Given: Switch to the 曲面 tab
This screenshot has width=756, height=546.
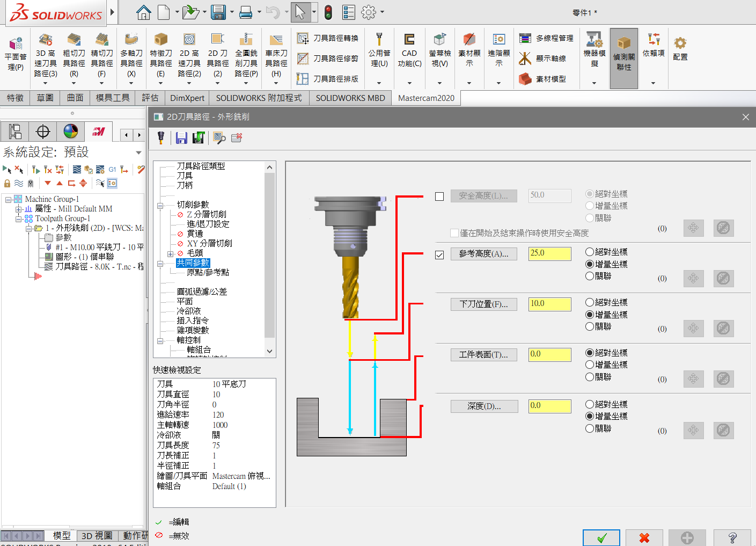Looking at the screenshot, I should tap(75, 98).
